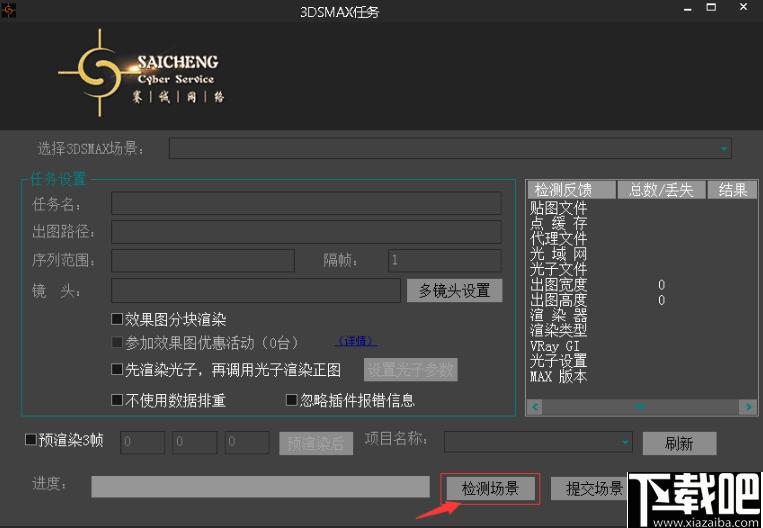Click 检测反馈 column header
The width and height of the screenshot is (763, 528).
[562, 190]
